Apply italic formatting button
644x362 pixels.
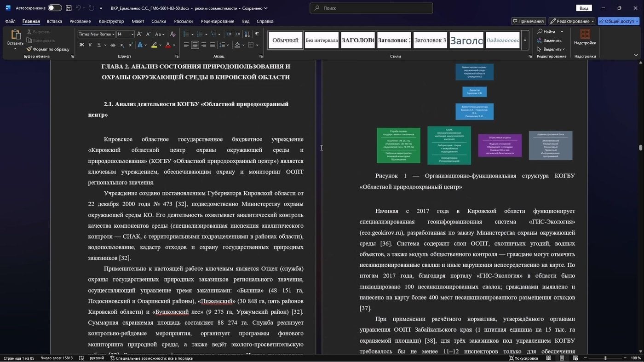click(90, 45)
